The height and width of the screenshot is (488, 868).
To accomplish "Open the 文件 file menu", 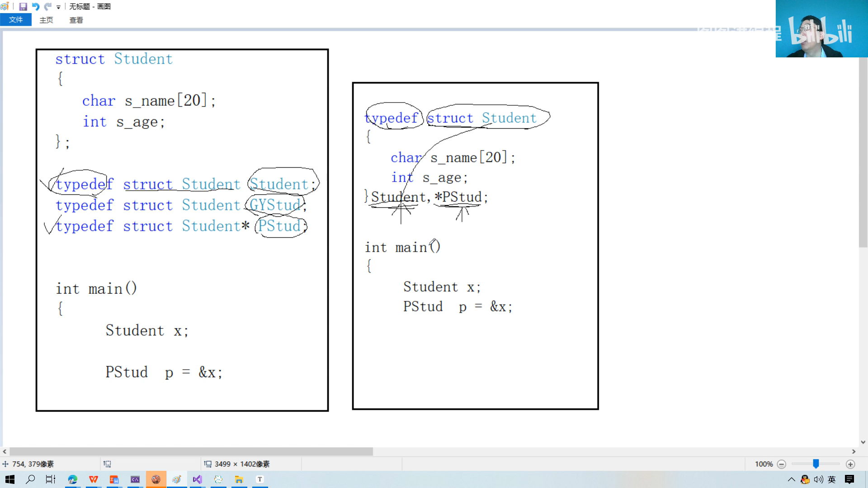I will tap(16, 20).
